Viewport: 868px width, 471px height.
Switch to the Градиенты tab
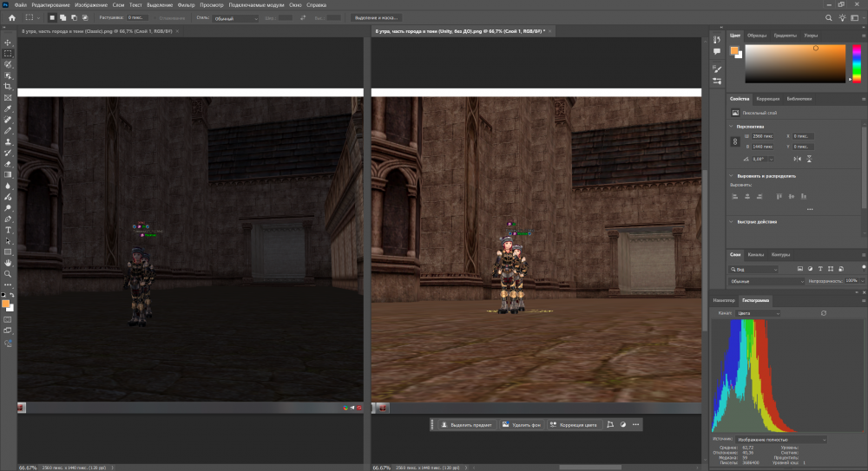[x=785, y=36]
